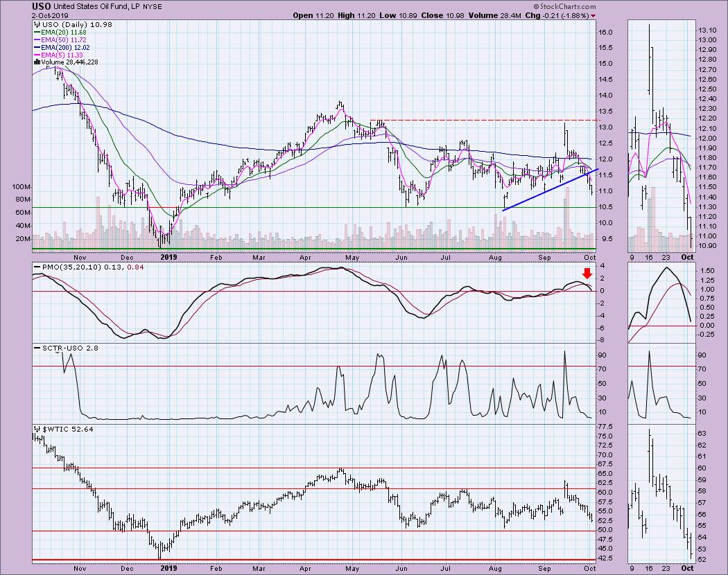Viewport: 728px width, 575px height.
Task: Click the "$WTIC 52.64" panel label
Action: (x=68, y=430)
